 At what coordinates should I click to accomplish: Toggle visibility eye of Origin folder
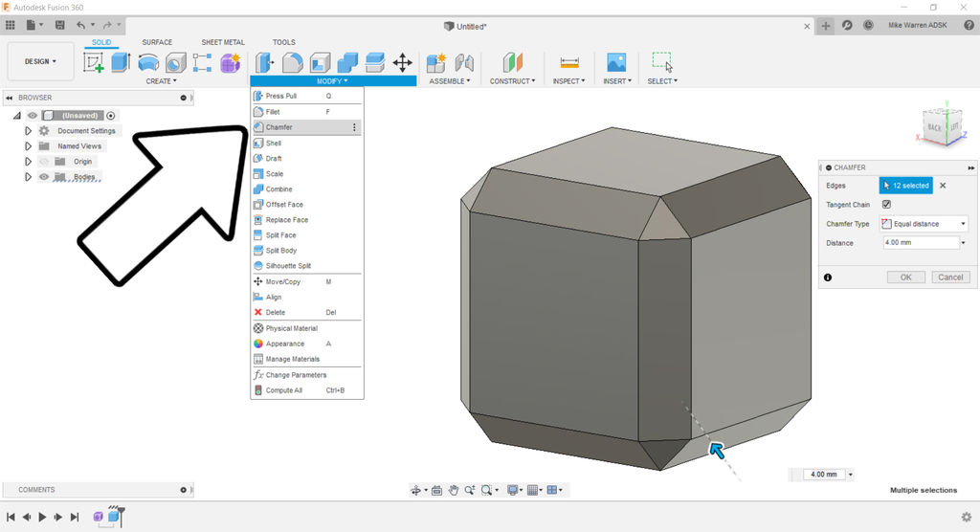[44, 162]
